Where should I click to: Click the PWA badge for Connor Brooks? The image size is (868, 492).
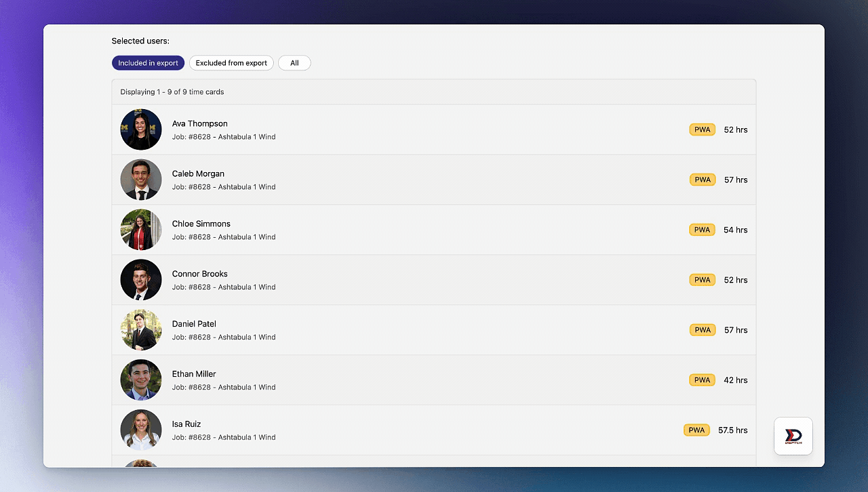(x=703, y=280)
